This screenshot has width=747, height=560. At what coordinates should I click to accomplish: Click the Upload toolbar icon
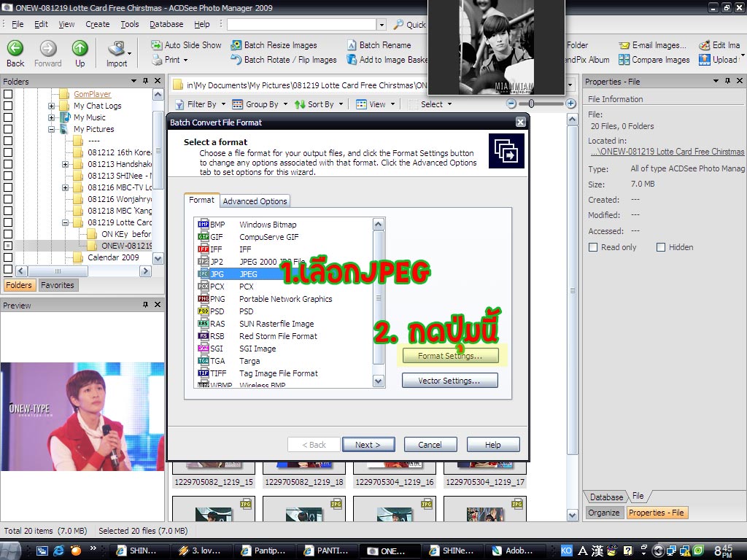tap(705, 60)
